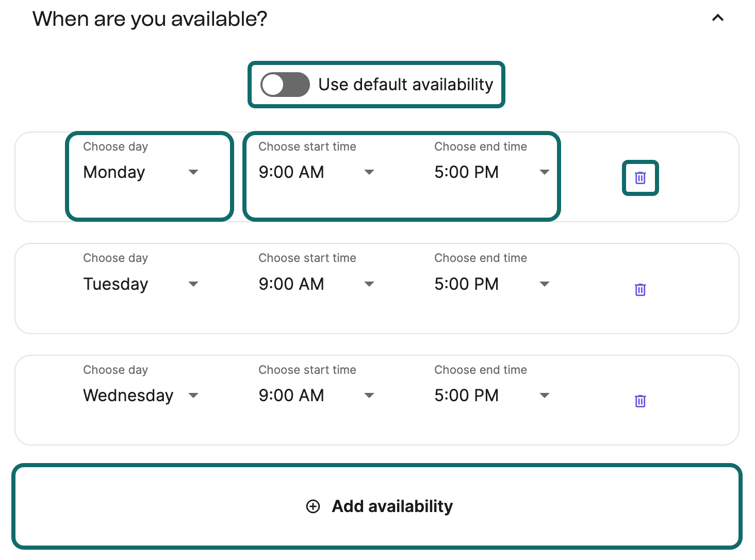
Task: Click the plus circle icon beside Add availability
Action: [313, 506]
